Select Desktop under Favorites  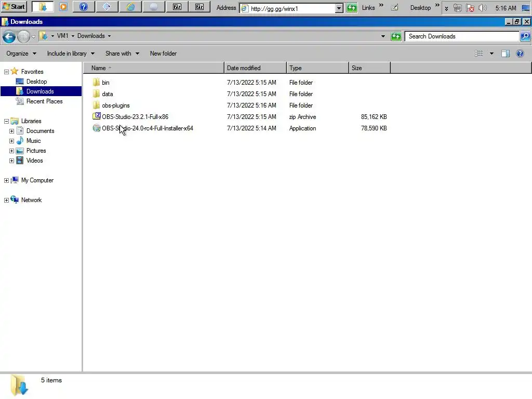tap(37, 82)
